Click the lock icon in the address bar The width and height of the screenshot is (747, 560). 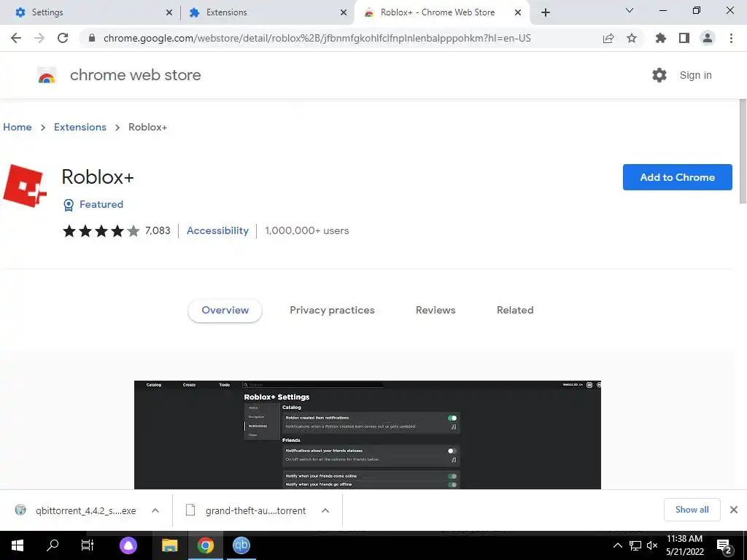click(92, 38)
